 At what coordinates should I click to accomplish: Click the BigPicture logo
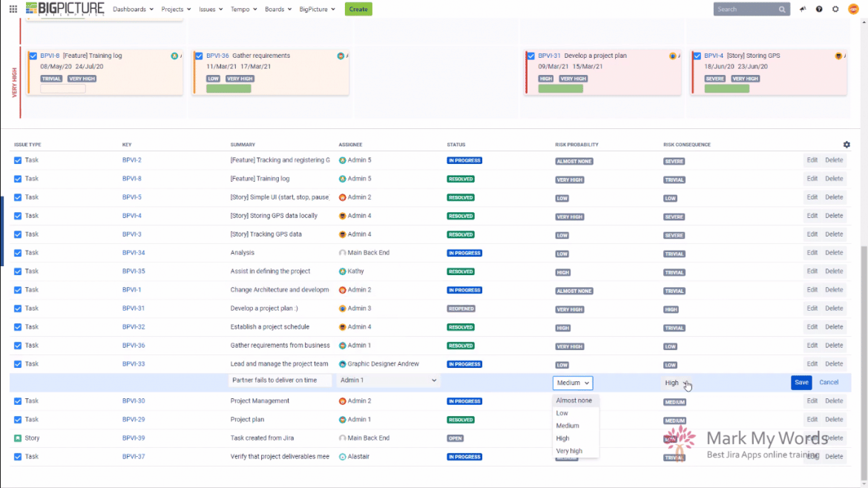[x=65, y=9]
